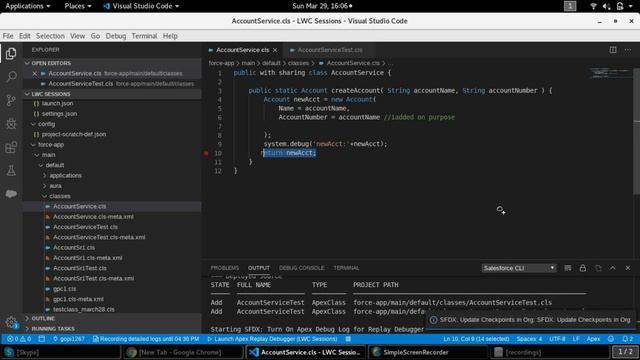Click the classes breadcrumb segment

click(298, 63)
